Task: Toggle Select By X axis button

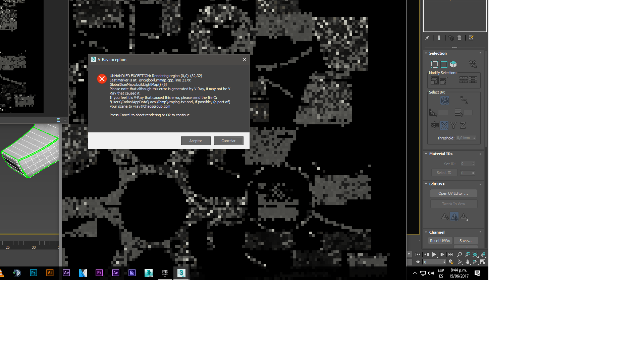Action: coord(444,125)
